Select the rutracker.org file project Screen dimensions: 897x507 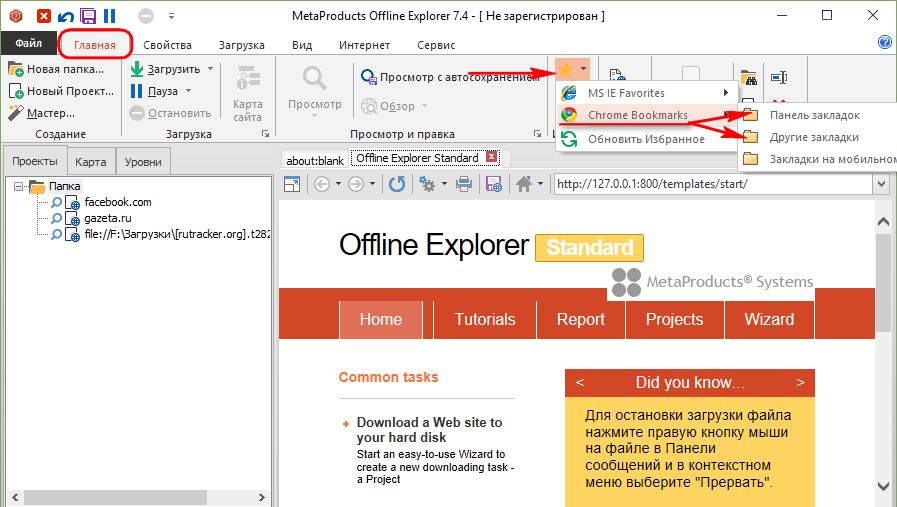point(176,234)
